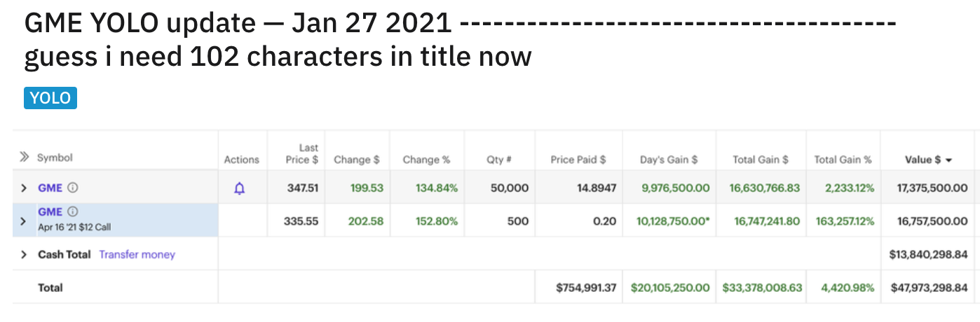Open the GME option symbol link
980x322 pixels.
50,212
